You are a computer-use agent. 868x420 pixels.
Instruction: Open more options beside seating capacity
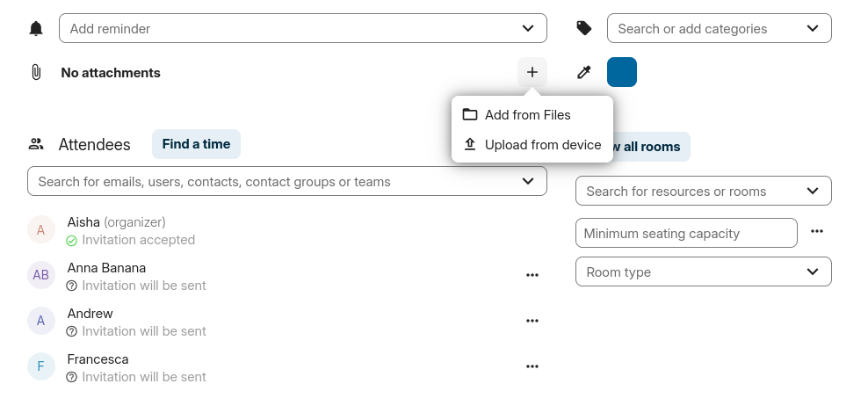817,232
